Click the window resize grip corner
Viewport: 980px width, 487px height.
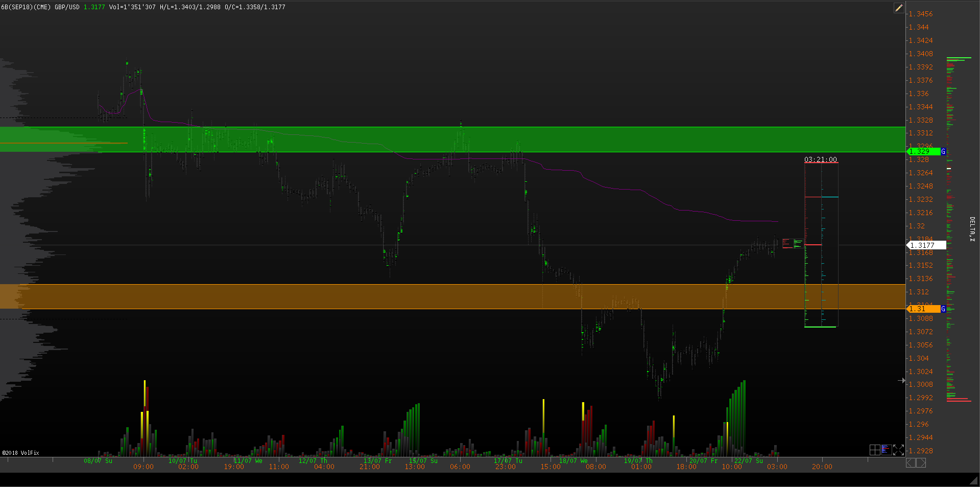pos(974,481)
